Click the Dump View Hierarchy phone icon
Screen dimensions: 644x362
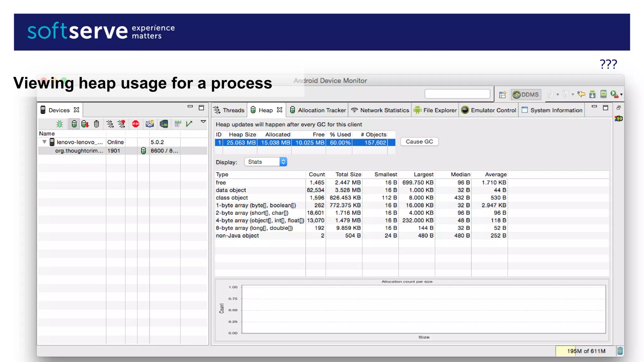[164, 124]
